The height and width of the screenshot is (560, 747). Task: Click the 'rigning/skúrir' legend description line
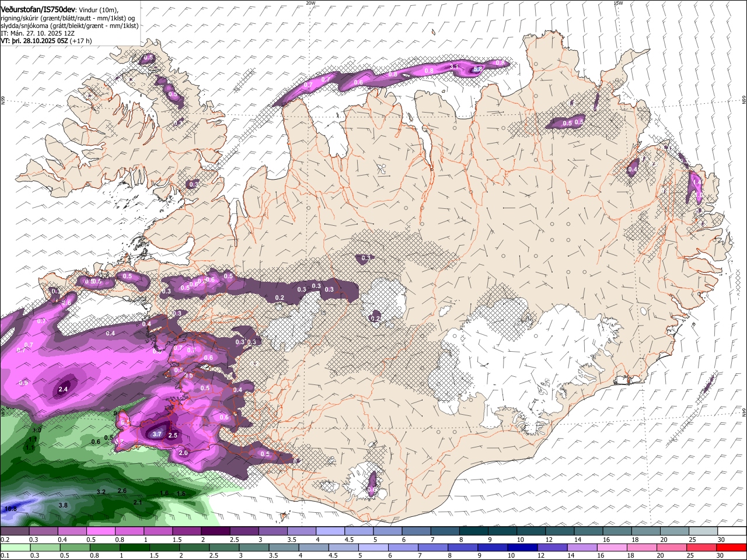point(69,18)
